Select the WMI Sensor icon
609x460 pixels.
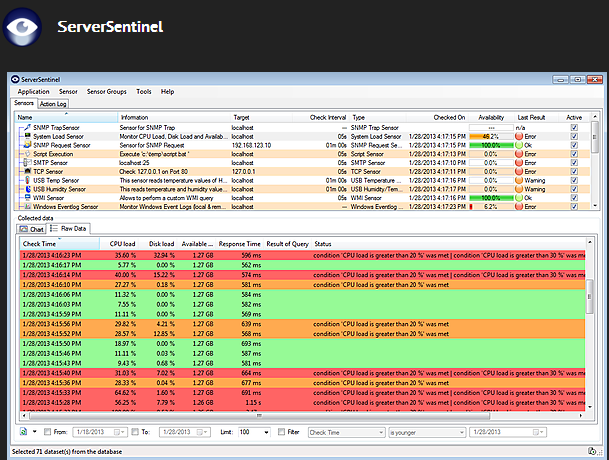click(27, 198)
